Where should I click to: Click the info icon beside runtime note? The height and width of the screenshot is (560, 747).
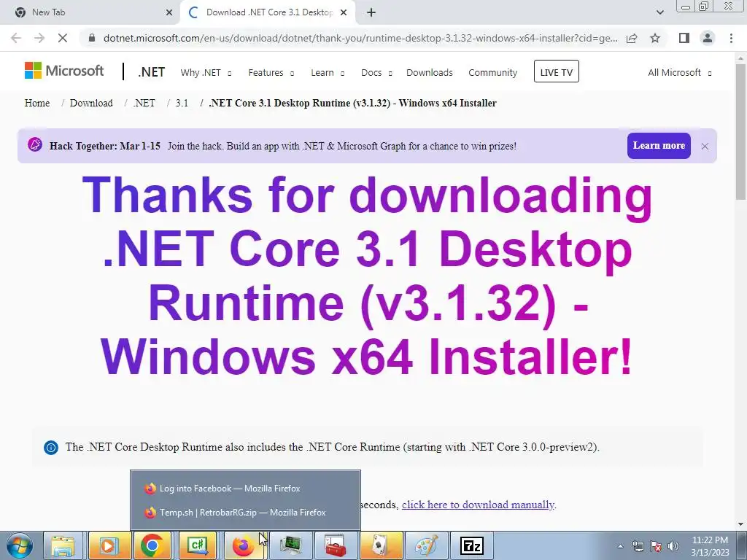click(x=51, y=448)
